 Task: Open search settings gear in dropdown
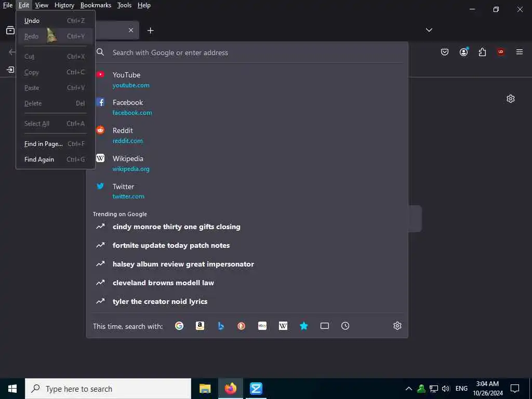397,326
